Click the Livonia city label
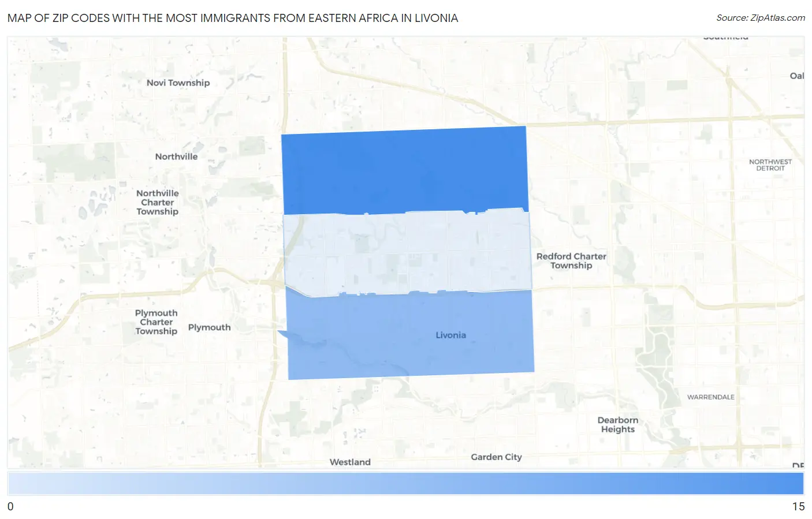The height and width of the screenshot is (519, 812). point(450,335)
